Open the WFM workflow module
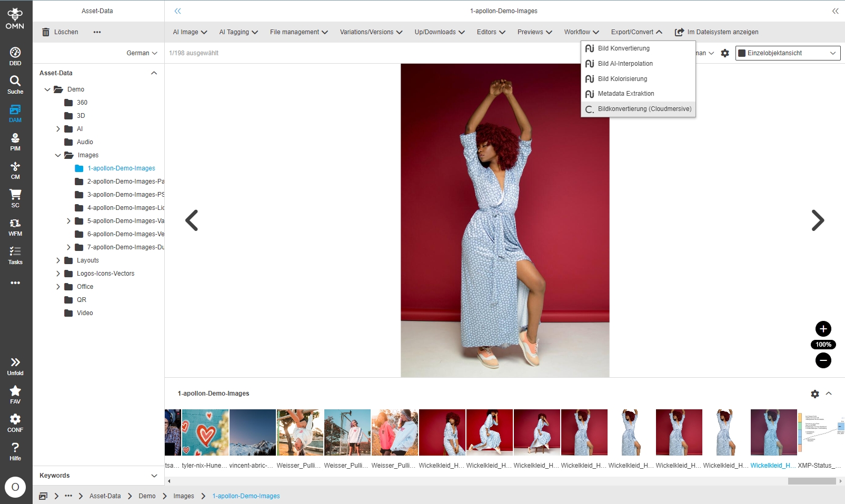 pyautogui.click(x=15, y=227)
